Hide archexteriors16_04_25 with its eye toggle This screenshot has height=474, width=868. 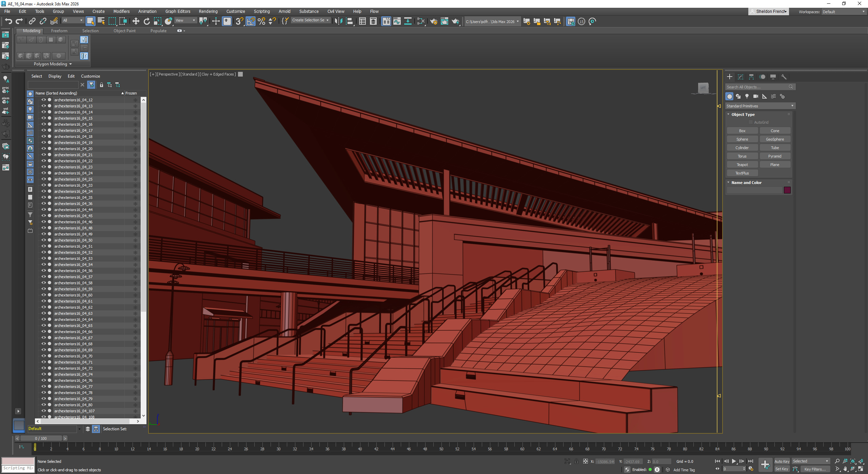43,179
